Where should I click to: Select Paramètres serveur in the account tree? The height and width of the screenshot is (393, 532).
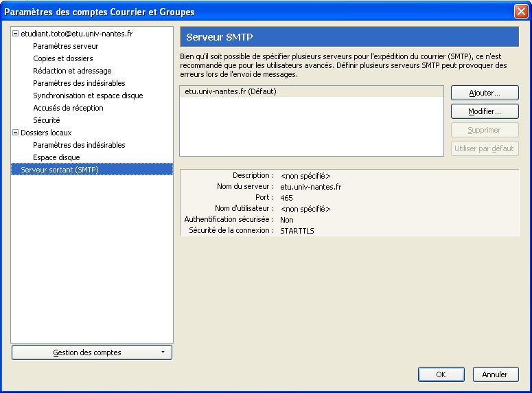[65, 46]
